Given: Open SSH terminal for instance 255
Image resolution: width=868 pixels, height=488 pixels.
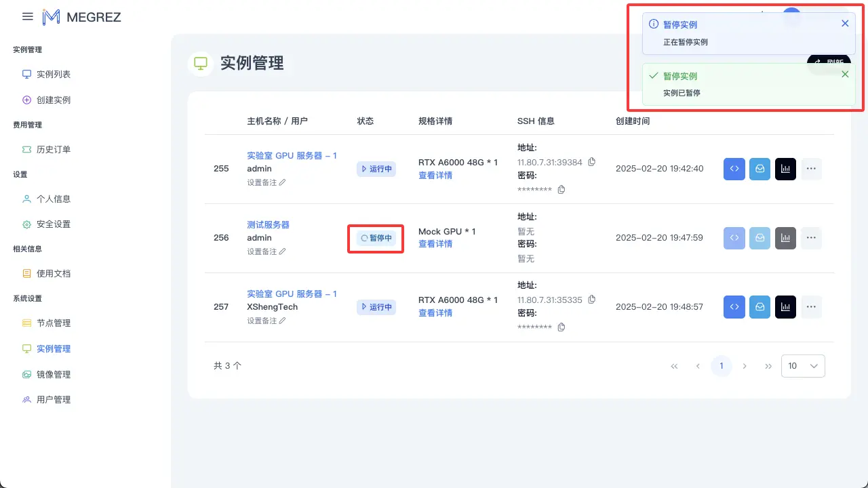Looking at the screenshot, I should (x=734, y=169).
